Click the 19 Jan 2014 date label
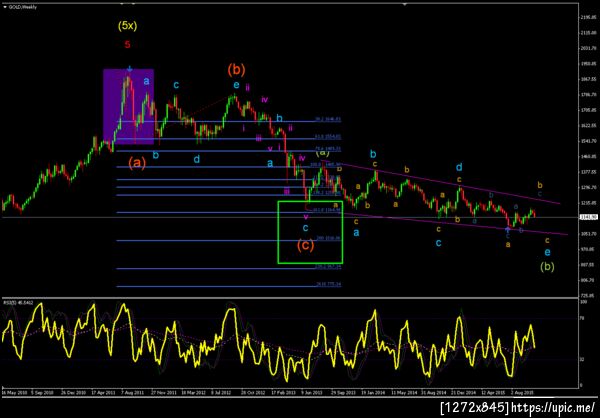The image size is (600, 418). [371, 393]
